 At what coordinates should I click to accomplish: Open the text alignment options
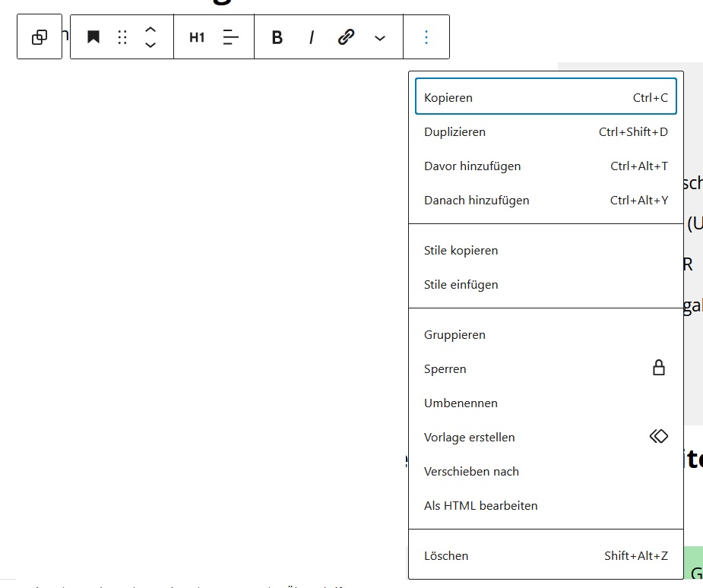click(x=231, y=37)
